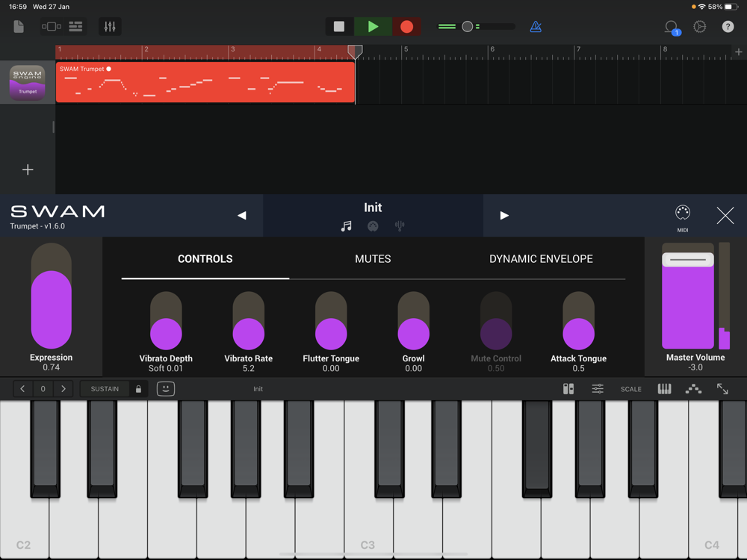Toggle the sustain lock
The height and width of the screenshot is (560, 747).
pyautogui.click(x=138, y=389)
